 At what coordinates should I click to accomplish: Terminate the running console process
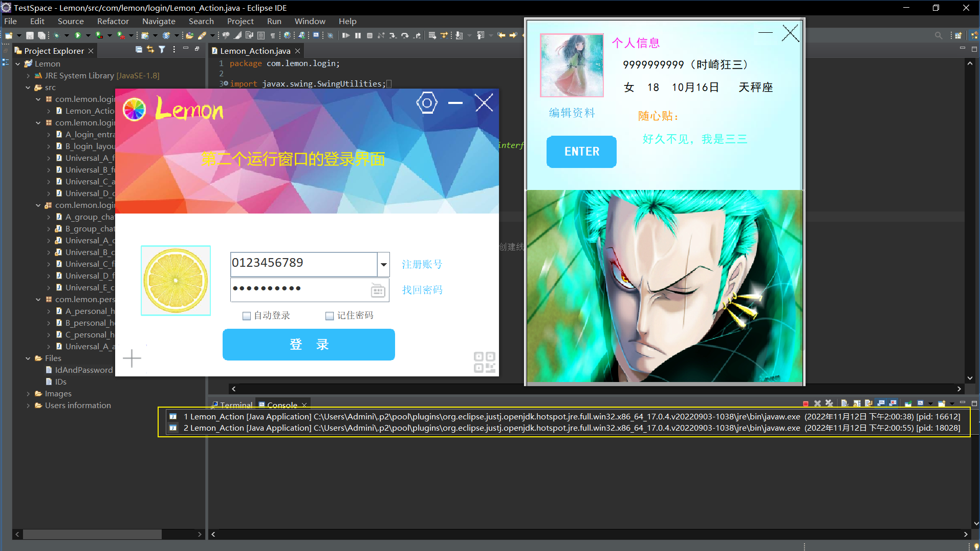coord(806,404)
